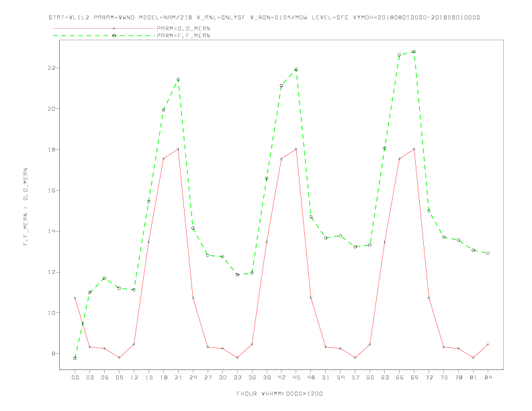Click the x-axis tick label 30
Screen dimensions: 532x411
(x=222, y=377)
